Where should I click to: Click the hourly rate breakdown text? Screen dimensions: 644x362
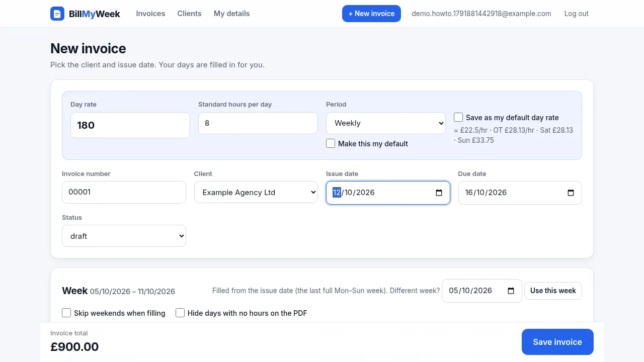click(514, 135)
